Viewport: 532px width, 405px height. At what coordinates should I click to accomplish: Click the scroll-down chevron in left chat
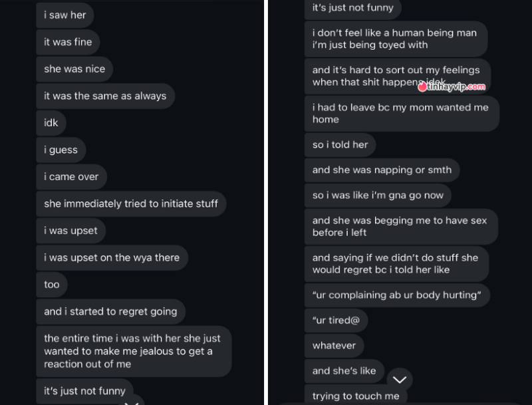(x=132, y=402)
